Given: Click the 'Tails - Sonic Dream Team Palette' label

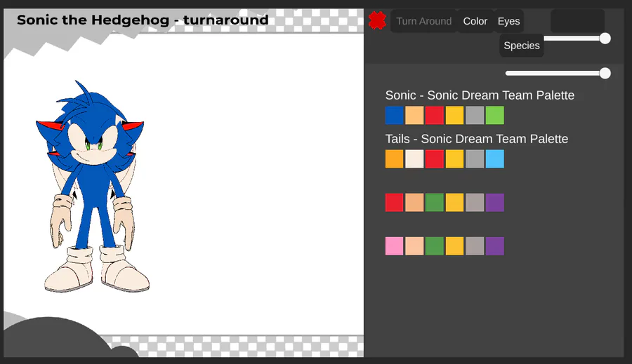Looking at the screenshot, I should tap(476, 139).
